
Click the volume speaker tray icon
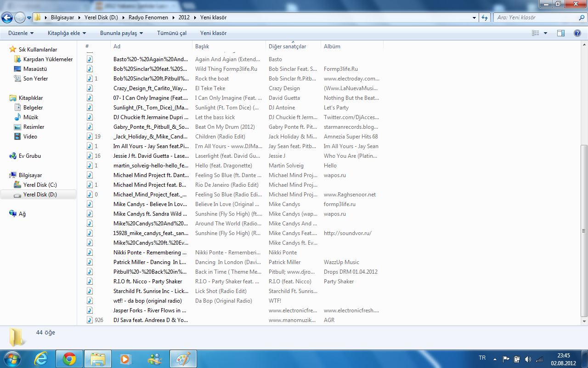pos(528,359)
